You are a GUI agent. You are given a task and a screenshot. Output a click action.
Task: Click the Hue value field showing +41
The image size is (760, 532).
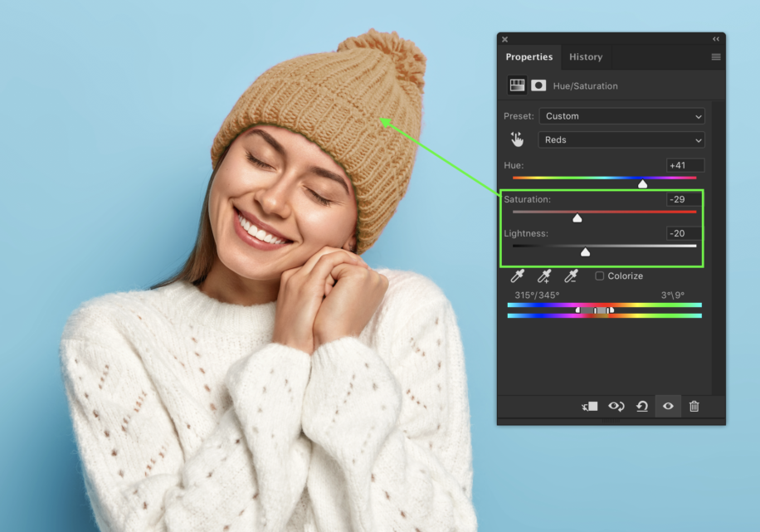point(684,165)
